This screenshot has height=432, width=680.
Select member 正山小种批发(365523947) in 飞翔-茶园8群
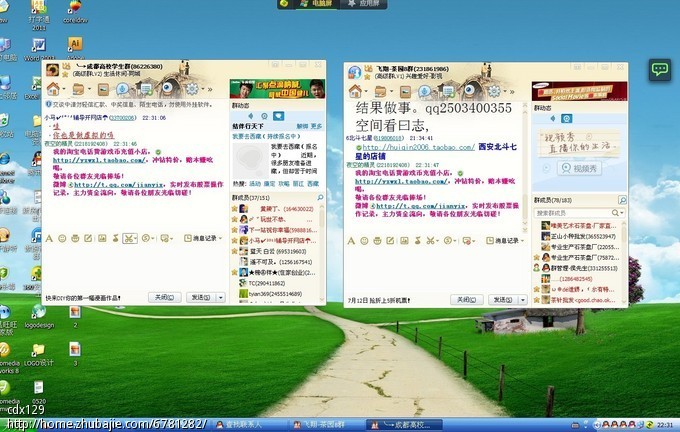579,236
